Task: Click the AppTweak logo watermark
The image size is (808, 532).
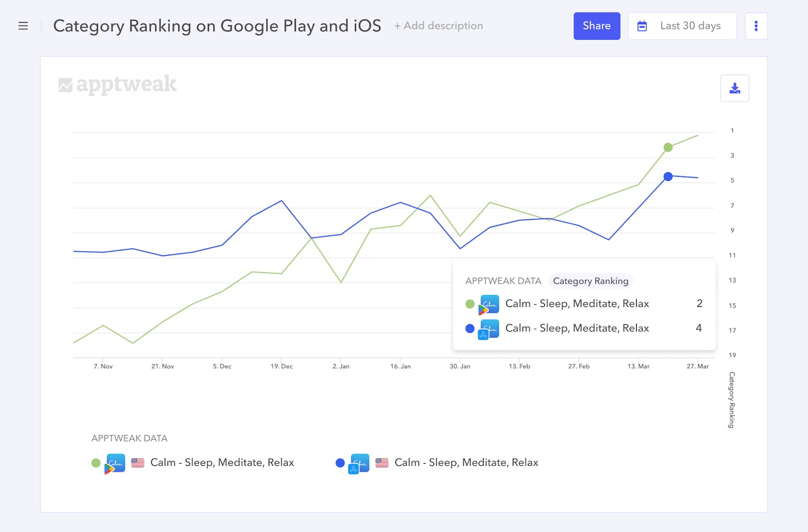Action: point(117,84)
